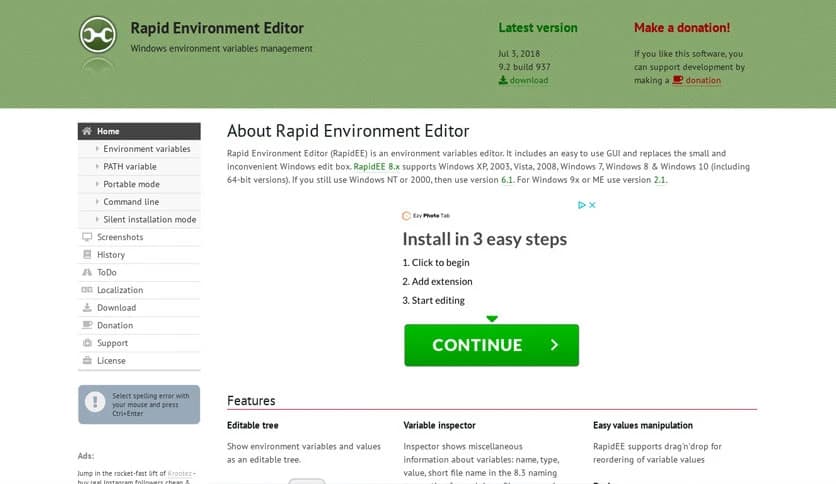Viewport: 836px width, 484px height.
Task: Open the License menu entry
Action: click(139, 360)
